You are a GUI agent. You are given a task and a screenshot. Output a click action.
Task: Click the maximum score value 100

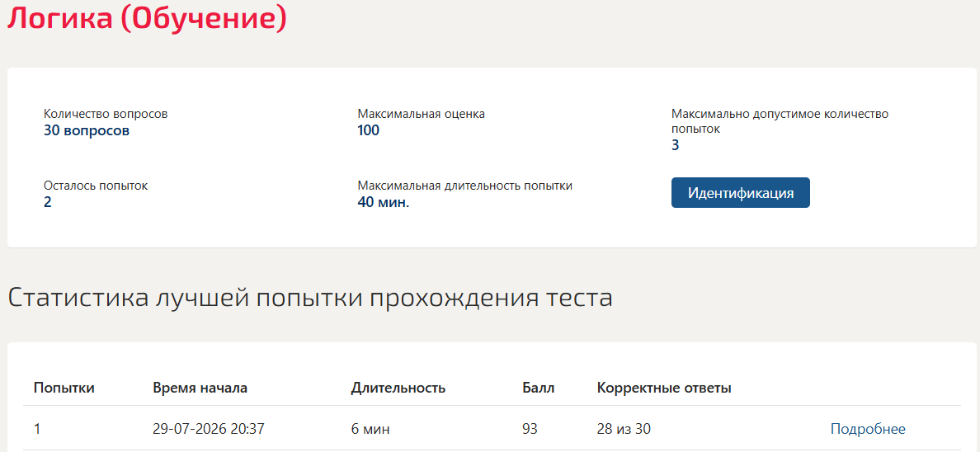(x=368, y=130)
